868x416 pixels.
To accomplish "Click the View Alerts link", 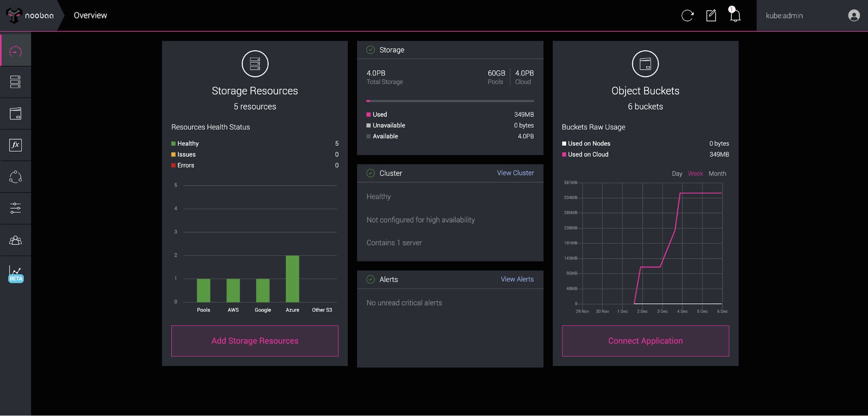I will [x=517, y=279].
